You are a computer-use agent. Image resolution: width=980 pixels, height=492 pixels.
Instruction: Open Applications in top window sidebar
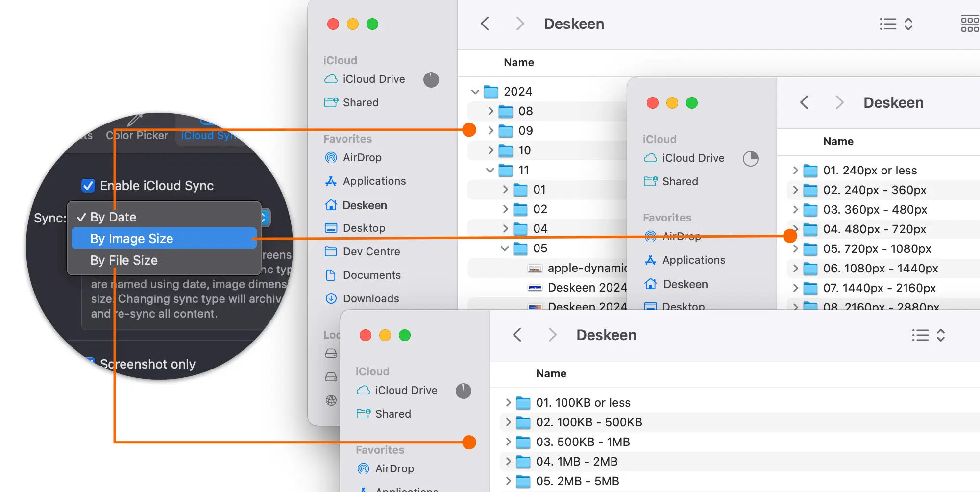pyautogui.click(x=365, y=181)
